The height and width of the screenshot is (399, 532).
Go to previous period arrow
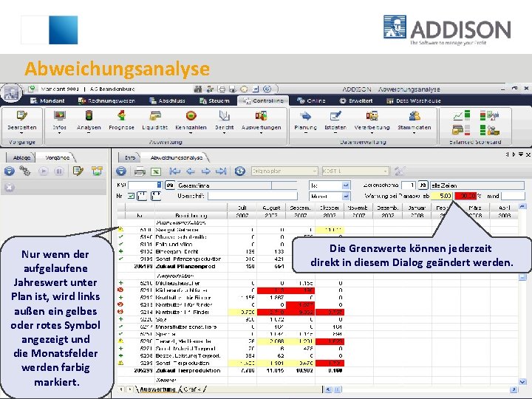(x=191, y=171)
